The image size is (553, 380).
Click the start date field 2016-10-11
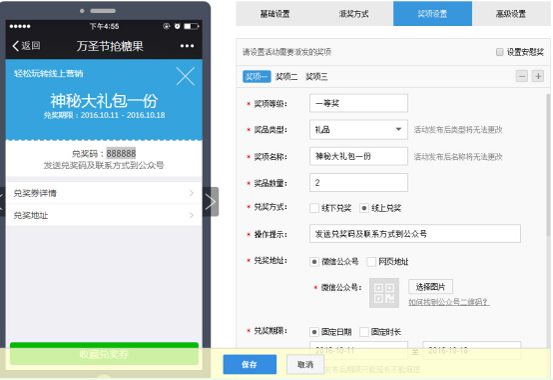[x=358, y=350]
